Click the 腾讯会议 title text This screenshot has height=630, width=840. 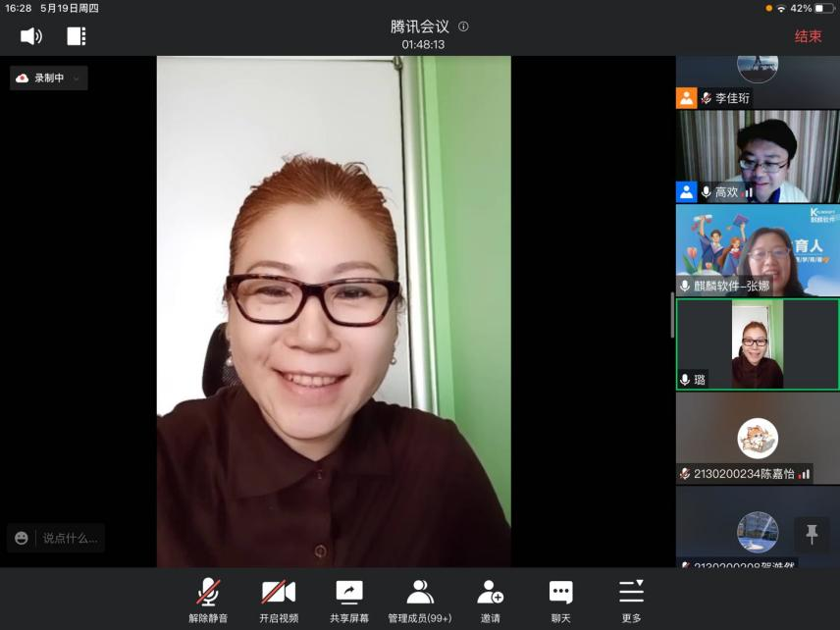pos(419,26)
